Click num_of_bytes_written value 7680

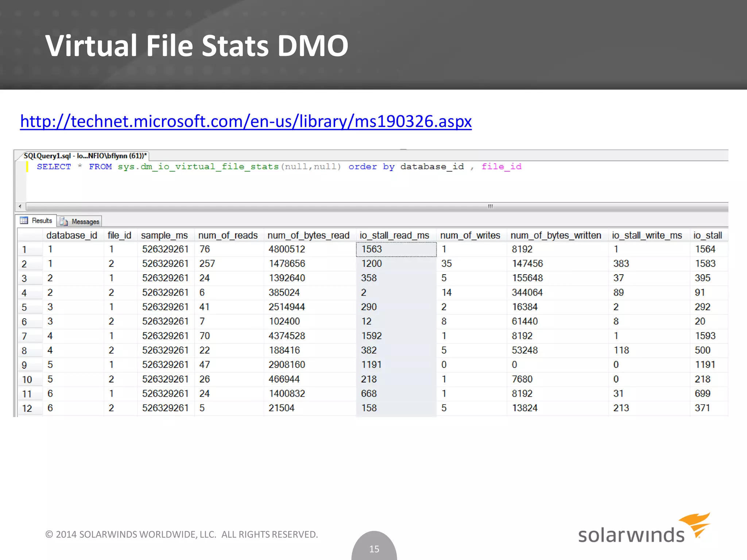click(x=522, y=379)
